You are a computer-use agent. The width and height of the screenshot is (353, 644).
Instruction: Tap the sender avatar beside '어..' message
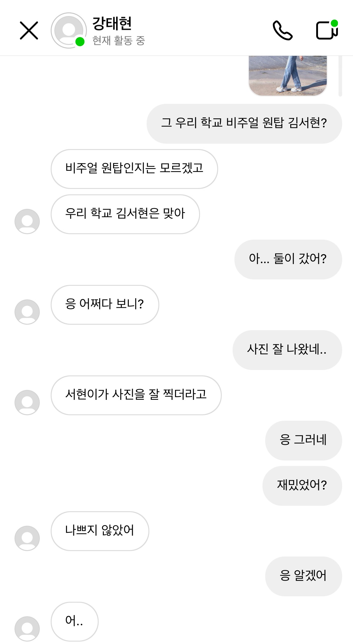(x=27, y=629)
